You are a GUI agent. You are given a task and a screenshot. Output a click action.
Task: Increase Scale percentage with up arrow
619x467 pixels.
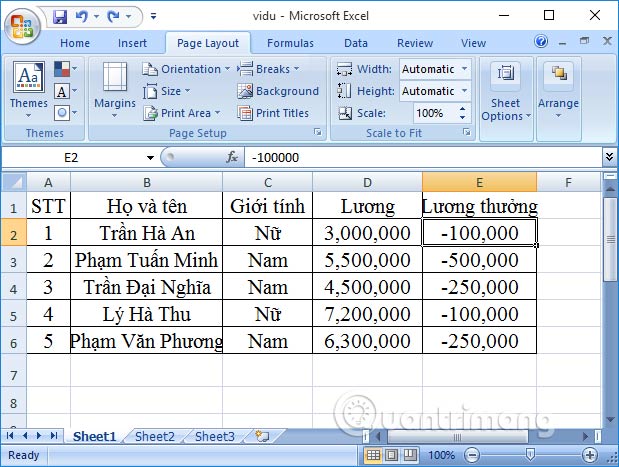tap(463, 109)
